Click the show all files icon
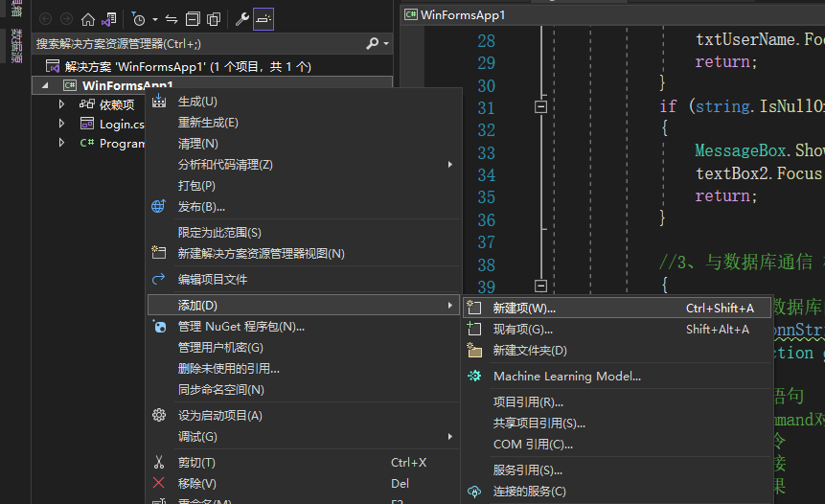The image size is (825, 504). [214, 19]
